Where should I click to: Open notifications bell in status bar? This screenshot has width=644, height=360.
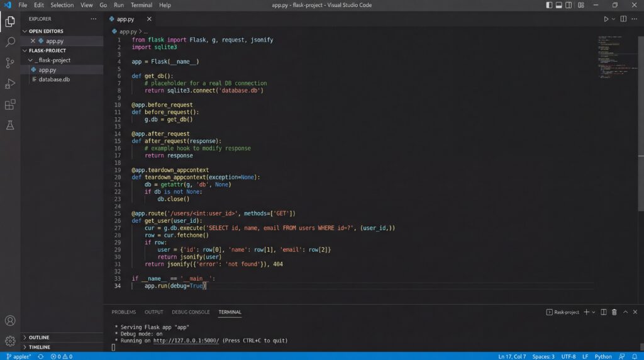tap(634, 356)
